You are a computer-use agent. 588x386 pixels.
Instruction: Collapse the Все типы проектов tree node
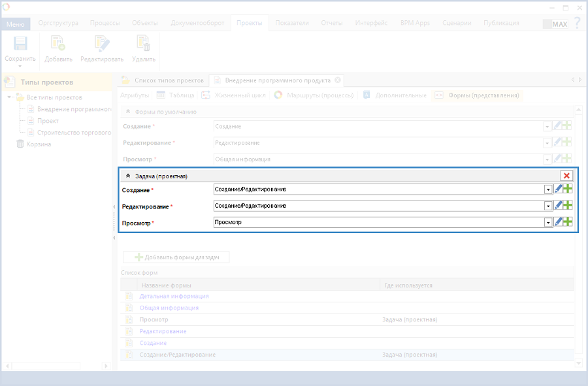pyautogui.click(x=10, y=97)
